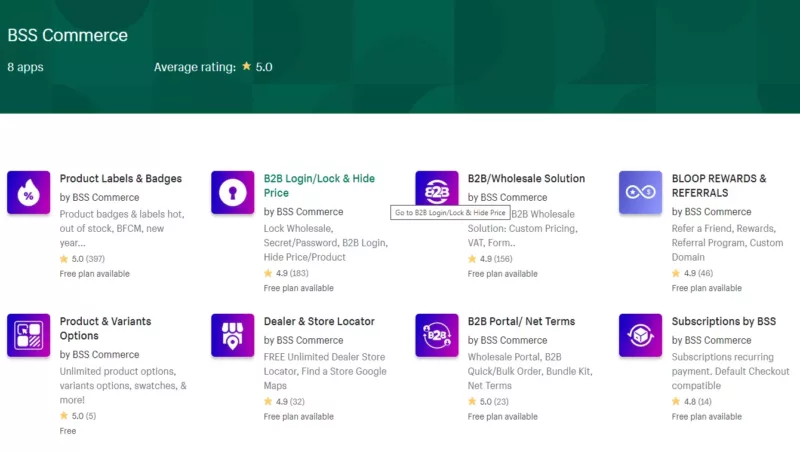Open the Subscriptions by BSS app icon
The image size is (800, 453).
[x=640, y=335]
